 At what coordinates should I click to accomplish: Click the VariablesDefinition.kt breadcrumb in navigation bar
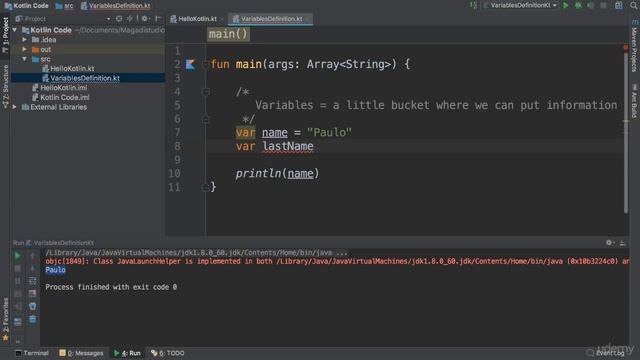point(116,6)
